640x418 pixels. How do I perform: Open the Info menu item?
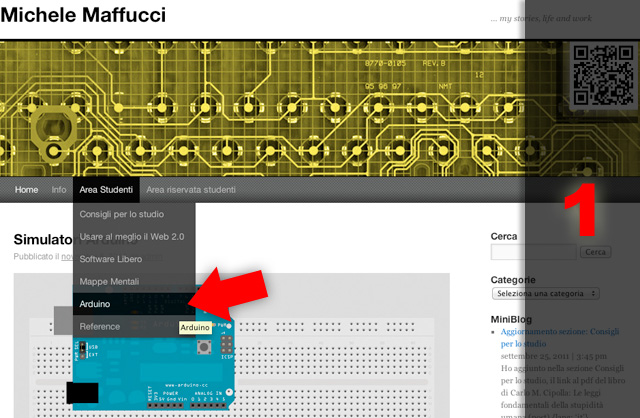click(59, 190)
